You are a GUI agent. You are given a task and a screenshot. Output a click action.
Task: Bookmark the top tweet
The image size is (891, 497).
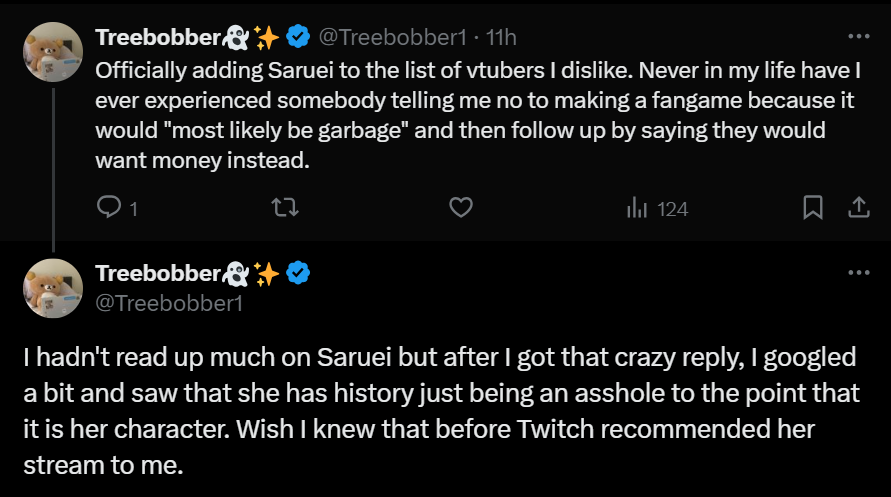(813, 207)
